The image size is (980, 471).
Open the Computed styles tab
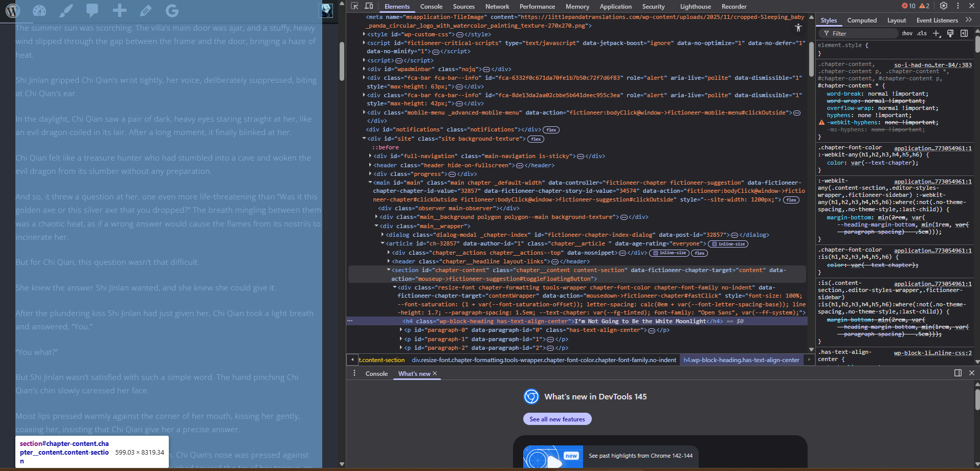(861, 20)
